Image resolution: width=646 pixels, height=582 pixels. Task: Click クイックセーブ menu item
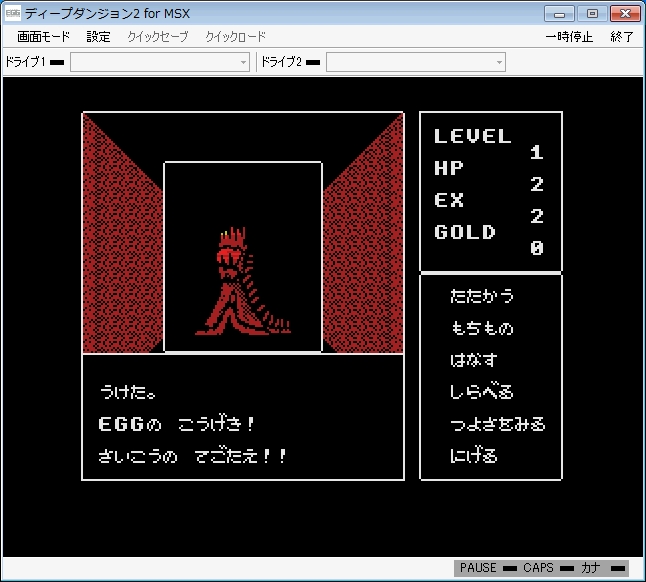[x=158, y=37]
